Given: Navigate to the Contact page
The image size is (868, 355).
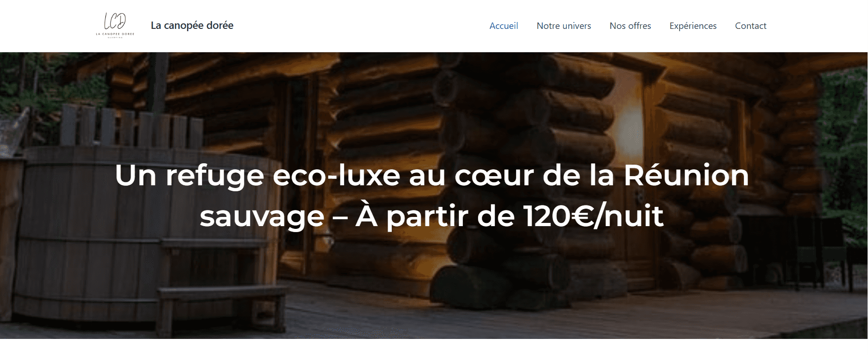Looking at the screenshot, I should [751, 26].
